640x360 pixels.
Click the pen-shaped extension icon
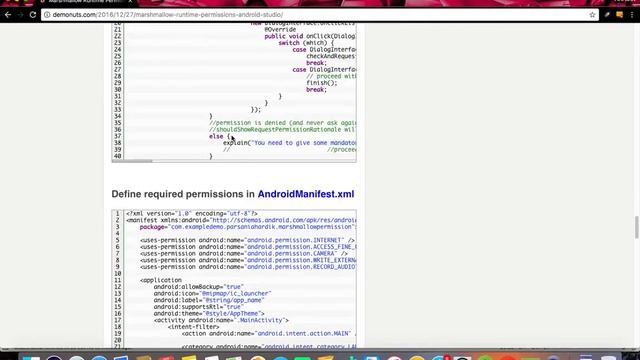click(607, 15)
